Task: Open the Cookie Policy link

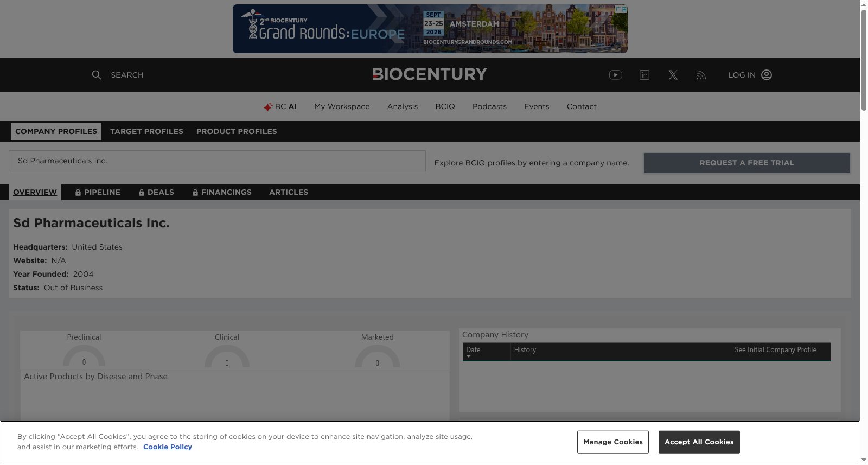Action: tap(168, 447)
